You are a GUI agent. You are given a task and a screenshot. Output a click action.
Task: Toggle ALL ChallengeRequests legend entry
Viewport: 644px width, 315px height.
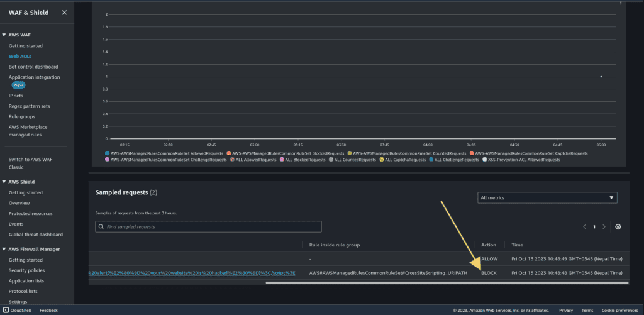coord(453,160)
